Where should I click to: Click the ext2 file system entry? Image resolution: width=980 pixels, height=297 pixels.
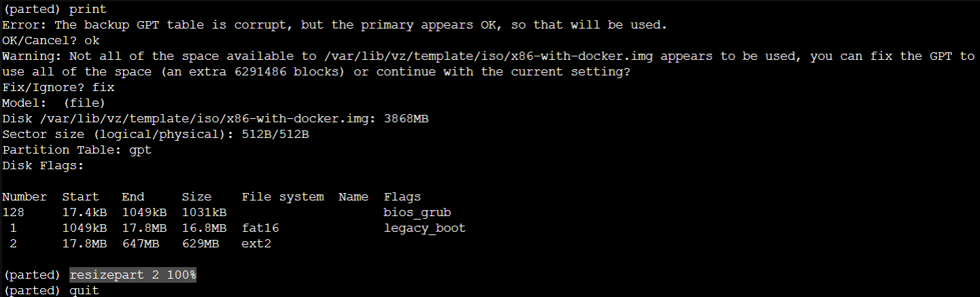(256, 244)
